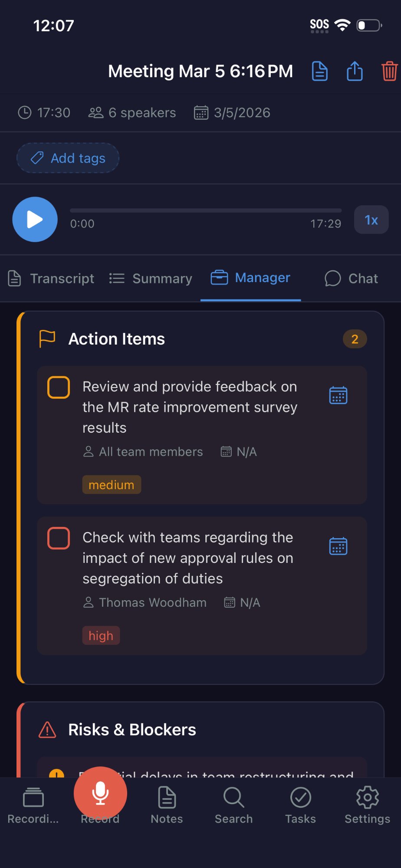Mark the segregation of duties task complete
The image size is (401, 868).
[x=58, y=539]
